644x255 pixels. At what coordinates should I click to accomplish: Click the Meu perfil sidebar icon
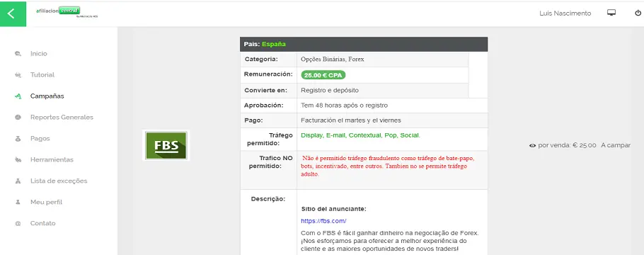point(18,203)
